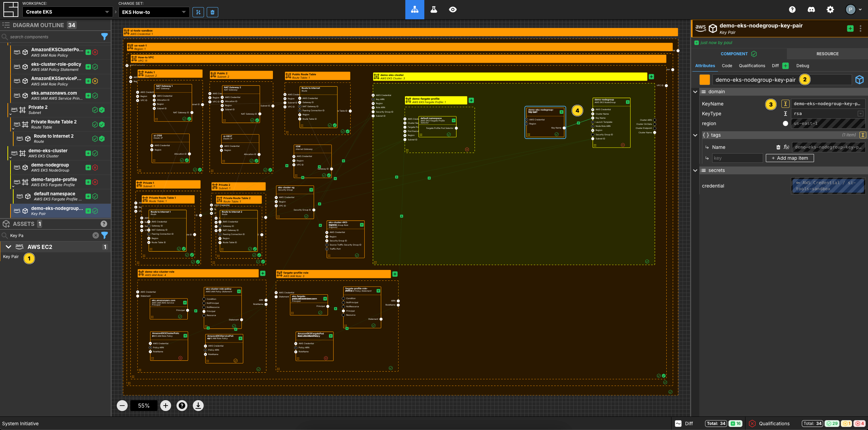Expand the secrets section in attributes panel
The width and height of the screenshot is (868, 430).
tap(697, 170)
